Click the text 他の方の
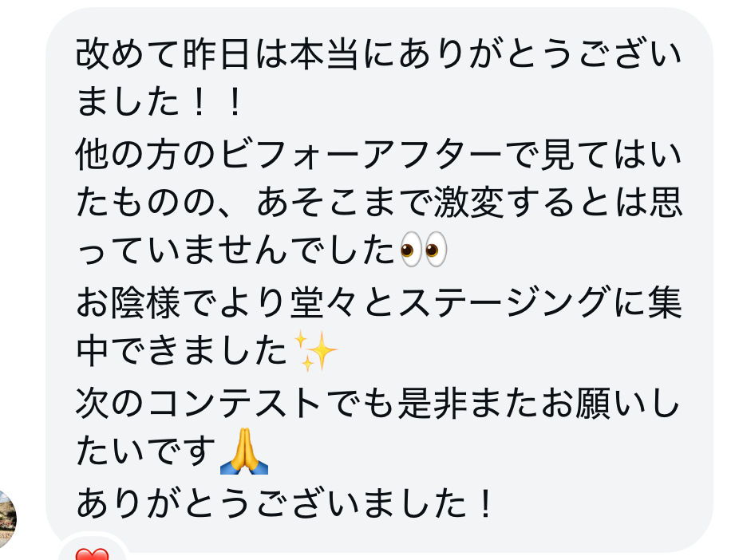Screen dimensions: 731x560 tap(145, 155)
